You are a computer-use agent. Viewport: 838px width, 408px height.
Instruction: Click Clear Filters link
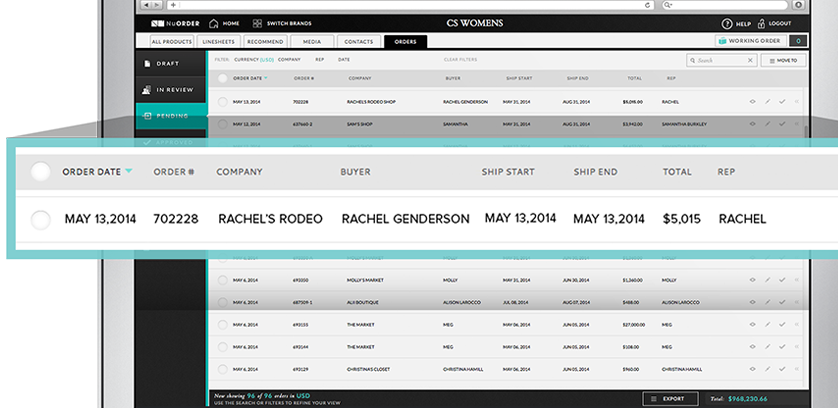click(460, 59)
